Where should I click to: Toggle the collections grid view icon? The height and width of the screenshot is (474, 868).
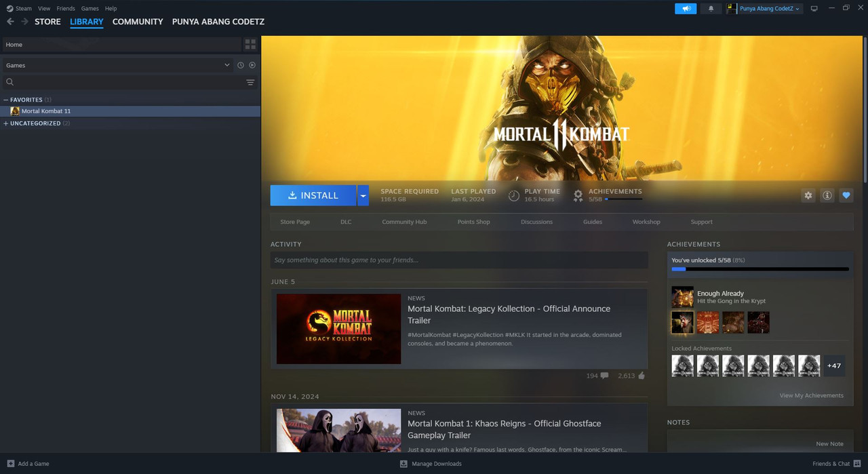(250, 45)
